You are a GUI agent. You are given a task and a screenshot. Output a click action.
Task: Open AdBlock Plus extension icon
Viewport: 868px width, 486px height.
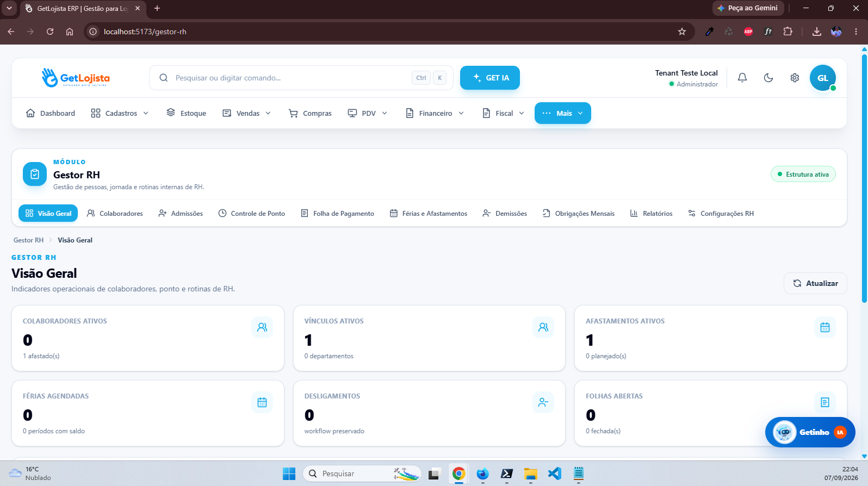tap(748, 32)
